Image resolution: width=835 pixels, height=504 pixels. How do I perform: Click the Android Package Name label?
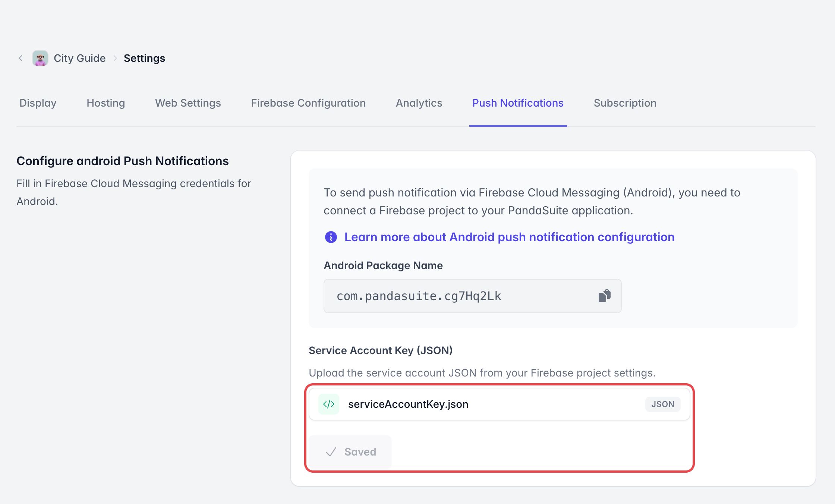pos(383,265)
